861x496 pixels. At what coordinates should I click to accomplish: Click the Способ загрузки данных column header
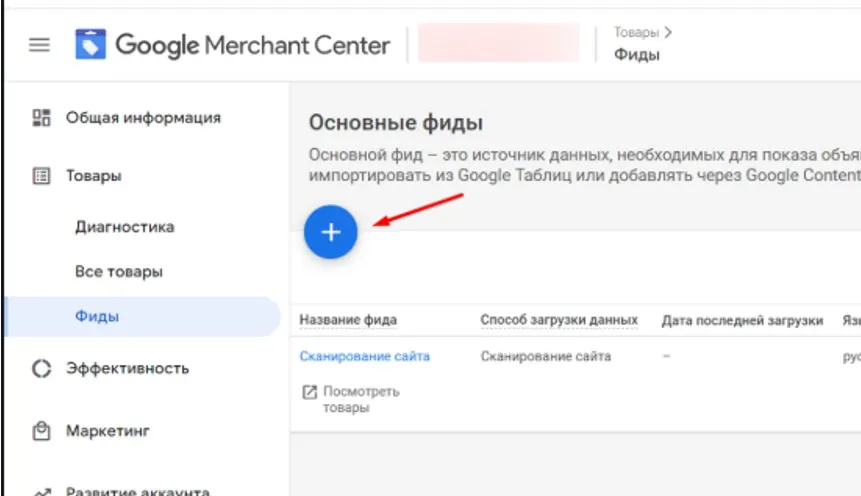(x=559, y=320)
